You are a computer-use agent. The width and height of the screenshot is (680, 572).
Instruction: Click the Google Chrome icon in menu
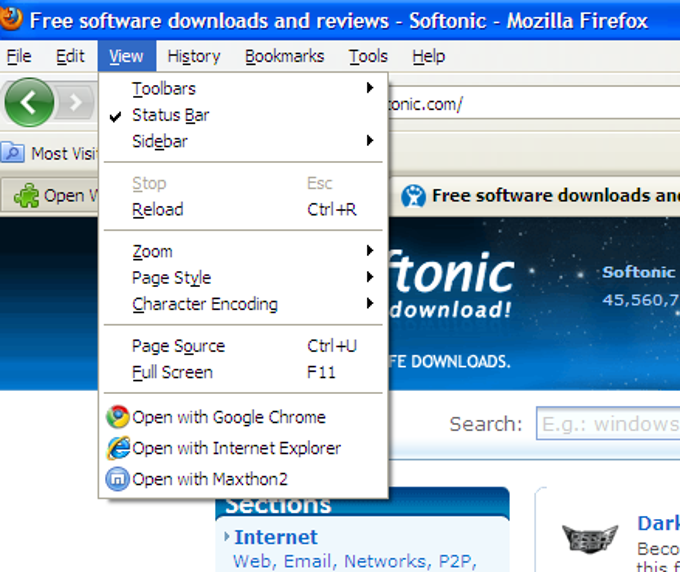[x=118, y=417]
